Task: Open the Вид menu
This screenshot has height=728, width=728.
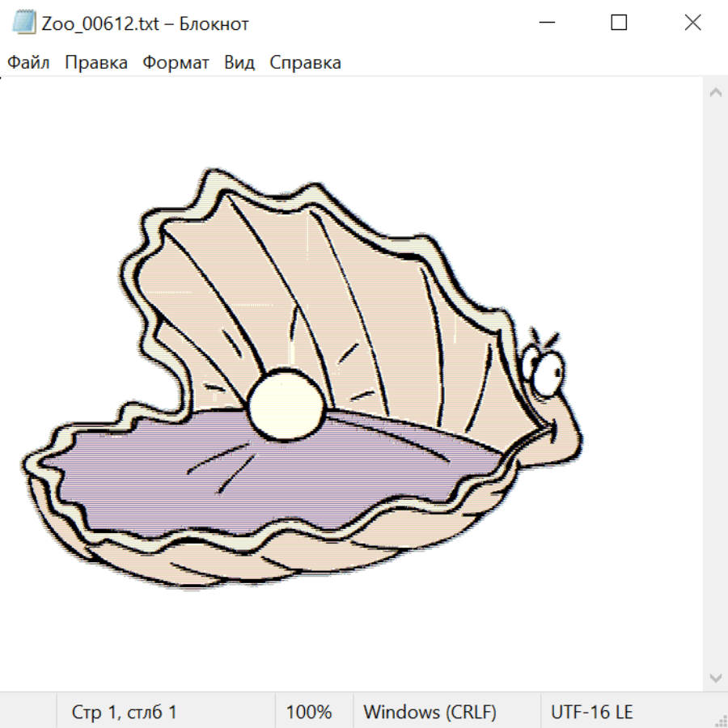Action: (239, 63)
